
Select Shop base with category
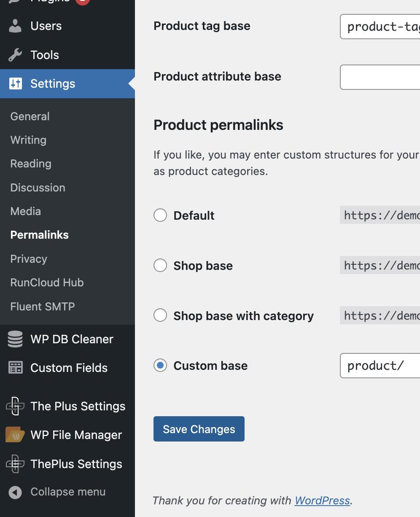point(160,315)
